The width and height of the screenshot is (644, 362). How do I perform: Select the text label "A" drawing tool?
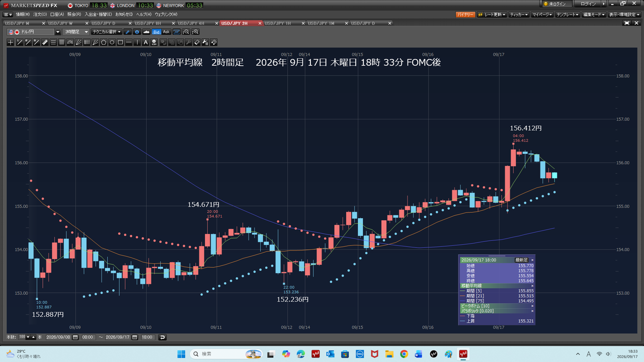(x=146, y=42)
